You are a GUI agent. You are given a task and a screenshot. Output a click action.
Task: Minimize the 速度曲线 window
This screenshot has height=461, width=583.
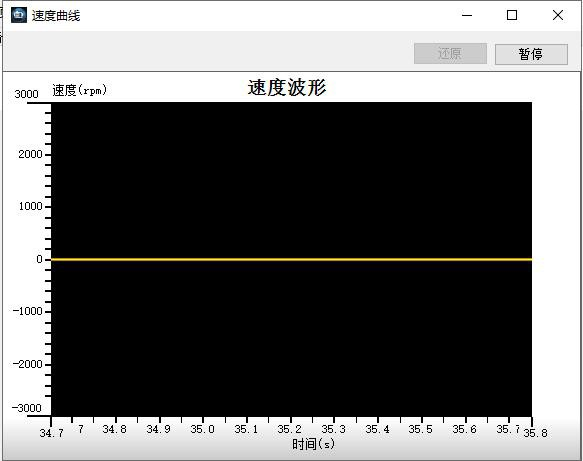pos(467,15)
